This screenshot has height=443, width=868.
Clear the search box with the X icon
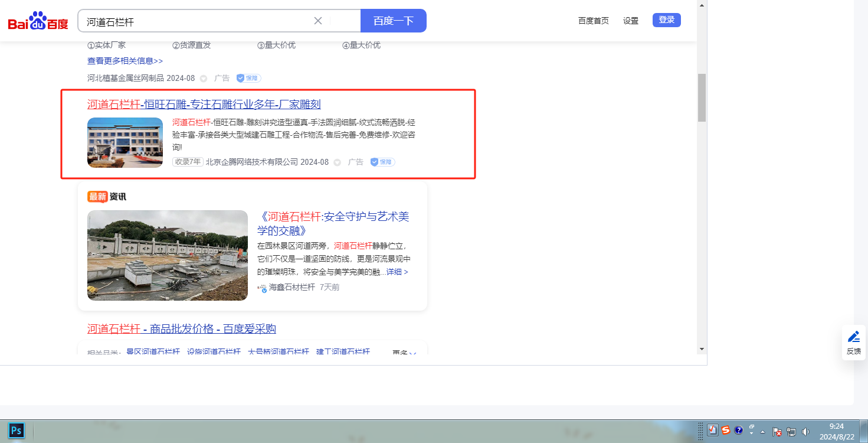pyautogui.click(x=318, y=21)
